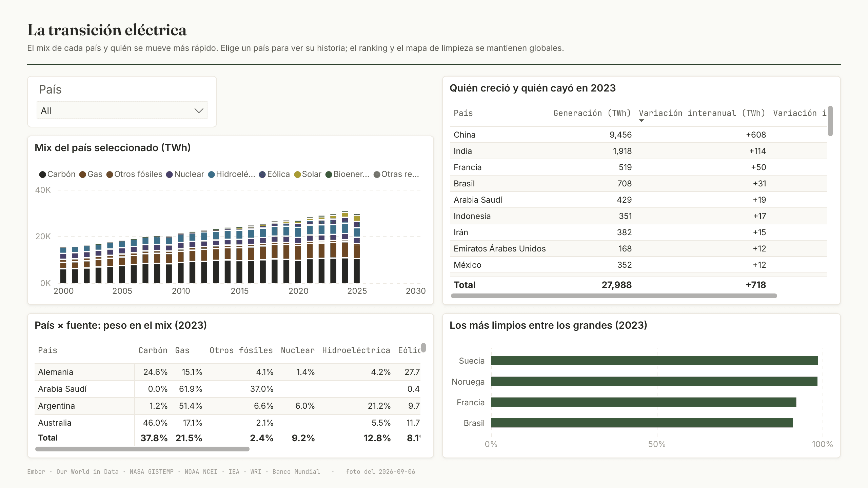
Task: Sort by the Hidroeléctrica column header
Action: click(x=356, y=350)
